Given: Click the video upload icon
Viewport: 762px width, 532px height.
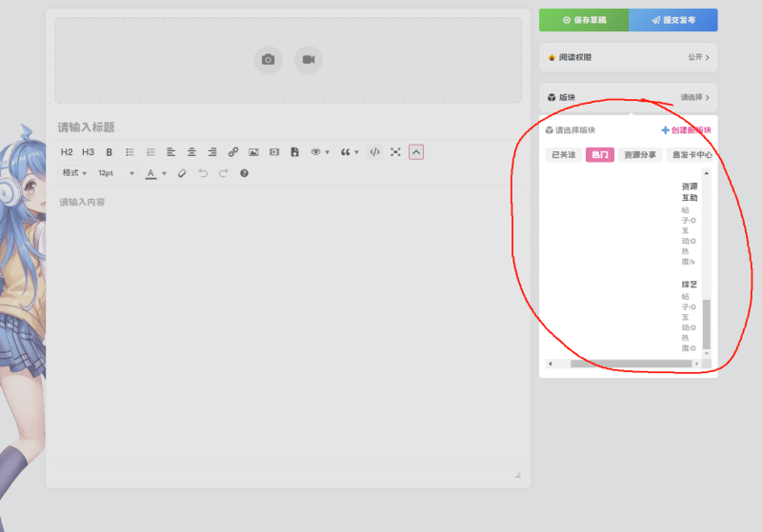Looking at the screenshot, I should (x=308, y=60).
